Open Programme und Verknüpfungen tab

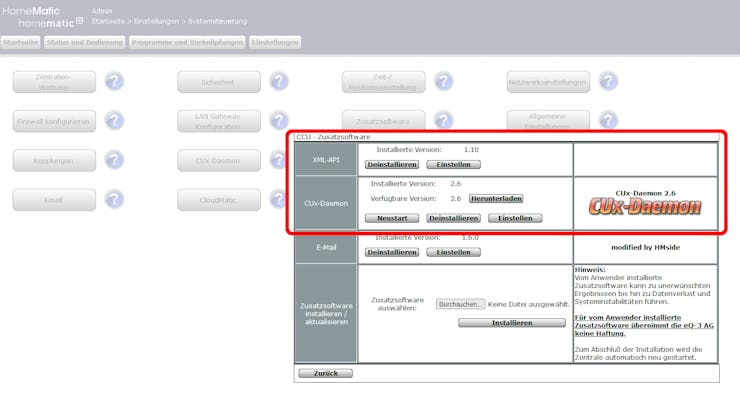pos(187,42)
